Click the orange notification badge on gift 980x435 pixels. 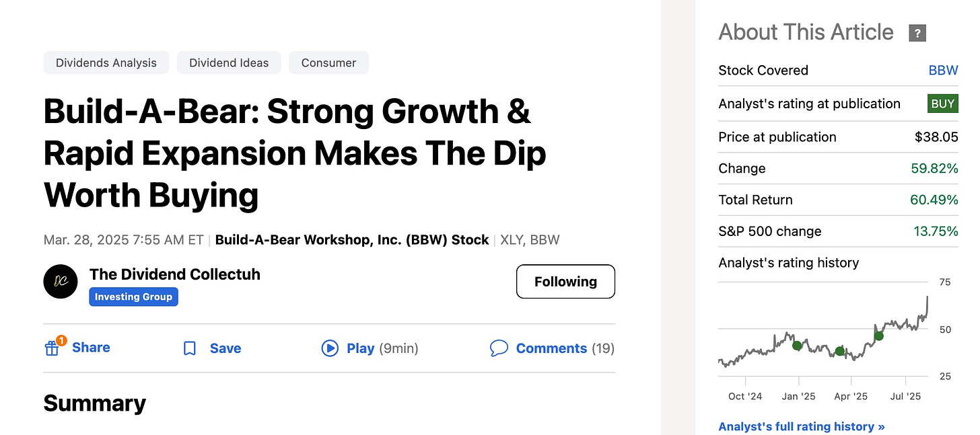(x=61, y=341)
